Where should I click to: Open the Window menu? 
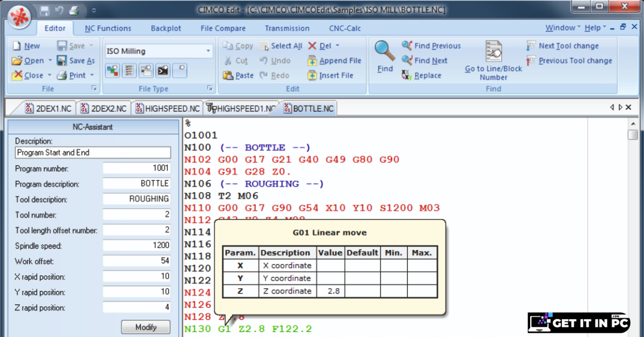coord(563,28)
